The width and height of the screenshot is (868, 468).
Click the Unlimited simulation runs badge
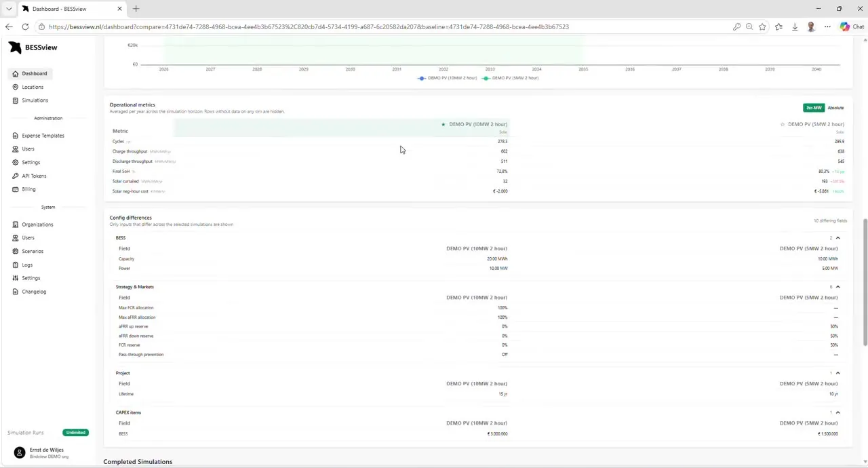click(75, 433)
